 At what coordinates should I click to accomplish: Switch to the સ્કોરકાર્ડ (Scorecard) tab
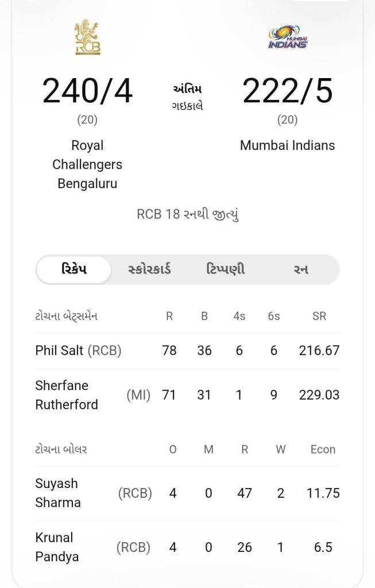click(x=149, y=269)
